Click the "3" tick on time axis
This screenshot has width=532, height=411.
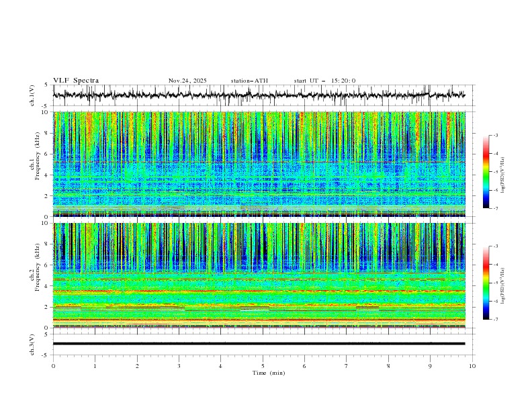pyautogui.click(x=179, y=366)
